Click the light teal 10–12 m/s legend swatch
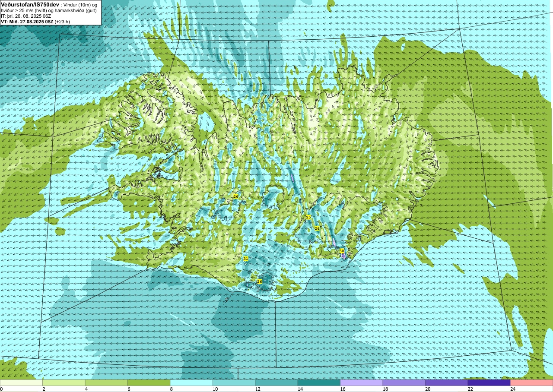This screenshot has width=553, height=392. (x=234, y=383)
